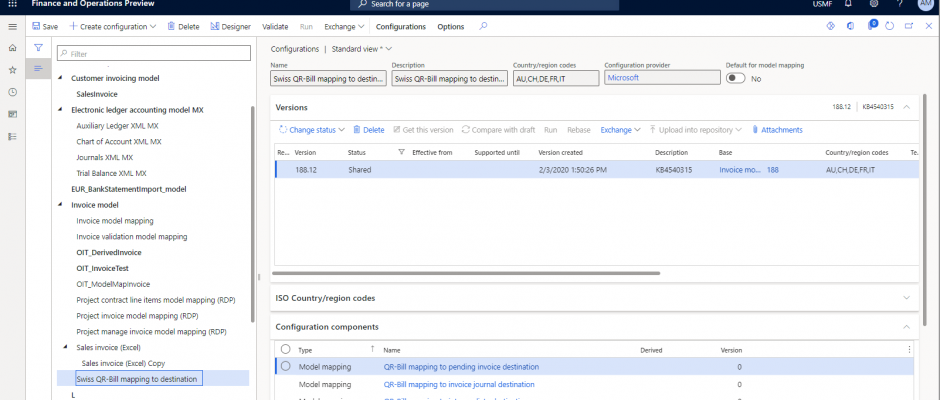Select Sales invoice (Excel) Copy item

pos(123,363)
